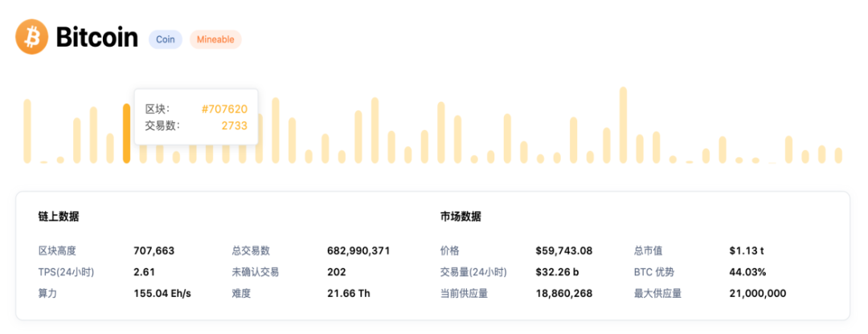Click the 最大供应量 label
Screen dimensions: 868x334
[x=657, y=294]
